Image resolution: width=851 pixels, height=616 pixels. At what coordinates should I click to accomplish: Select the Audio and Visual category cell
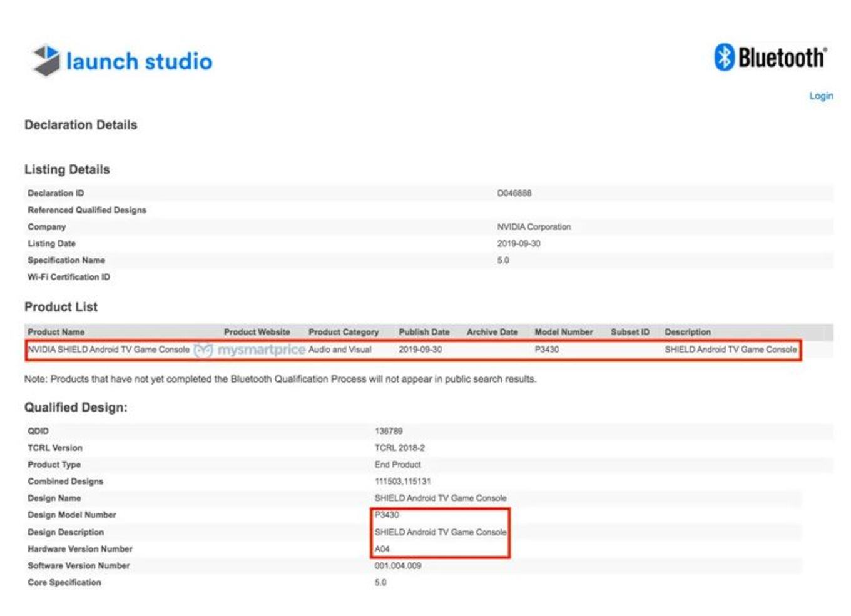tap(340, 350)
